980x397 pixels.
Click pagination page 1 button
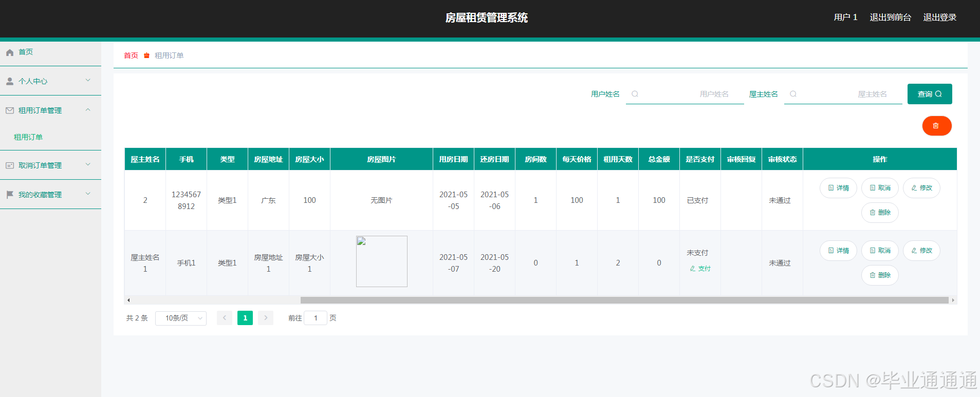click(x=245, y=318)
